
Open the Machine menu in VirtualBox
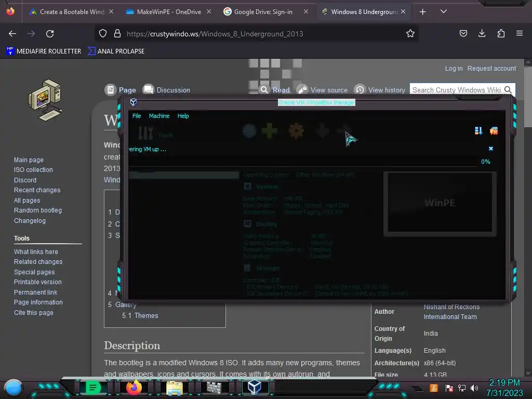point(159,116)
